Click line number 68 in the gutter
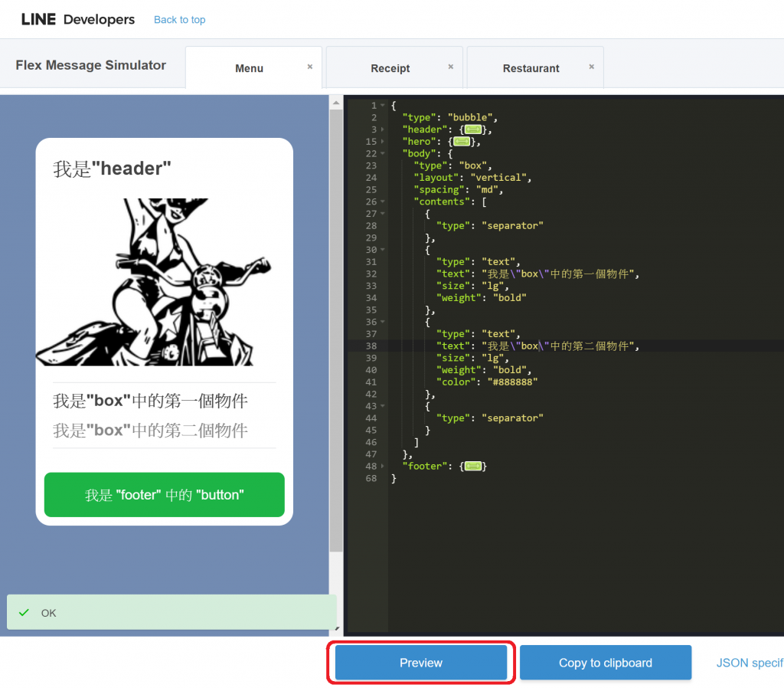This screenshot has width=784, height=688. (371, 478)
